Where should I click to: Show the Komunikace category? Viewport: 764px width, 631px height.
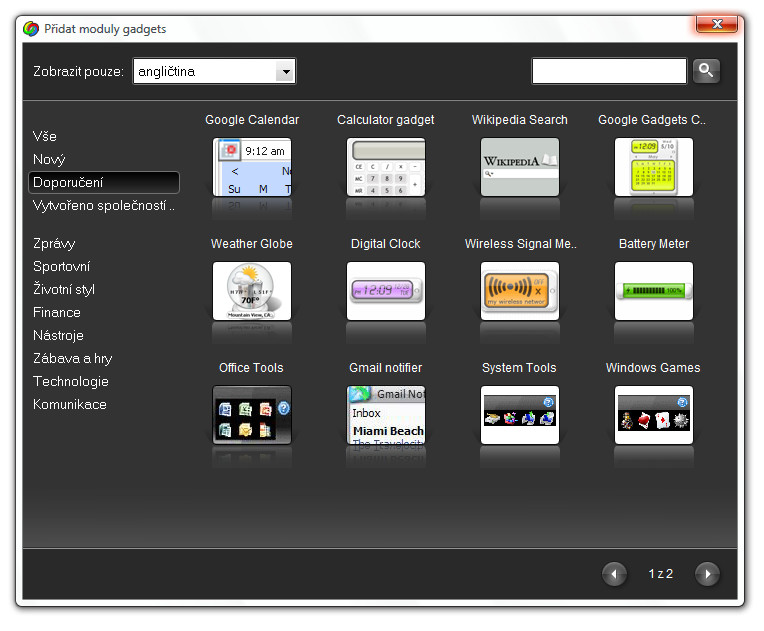(70, 404)
